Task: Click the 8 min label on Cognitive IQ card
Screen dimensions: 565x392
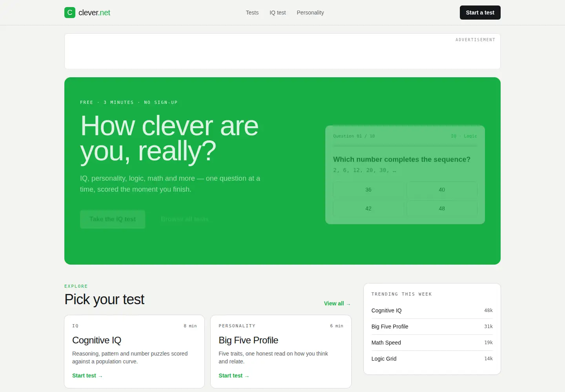Action: [x=190, y=326]
